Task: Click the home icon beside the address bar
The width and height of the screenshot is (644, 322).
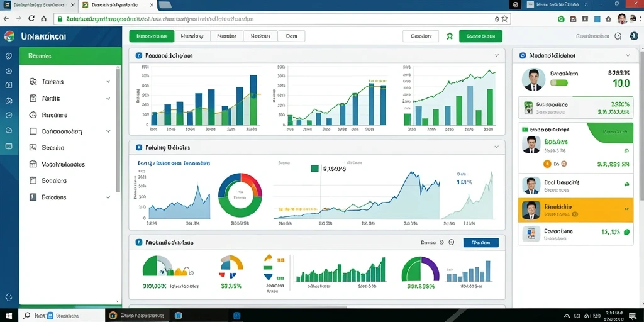Action: click(x=43, y=19)
